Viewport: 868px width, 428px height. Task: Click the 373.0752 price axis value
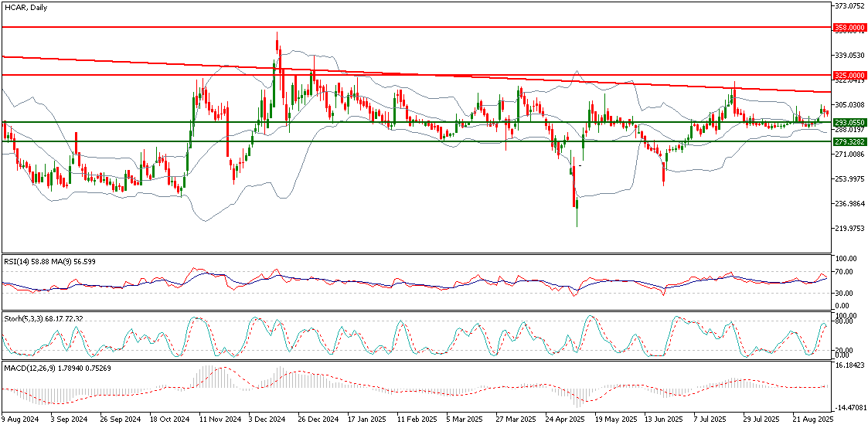pyautogui.click(x=850, y=5)
